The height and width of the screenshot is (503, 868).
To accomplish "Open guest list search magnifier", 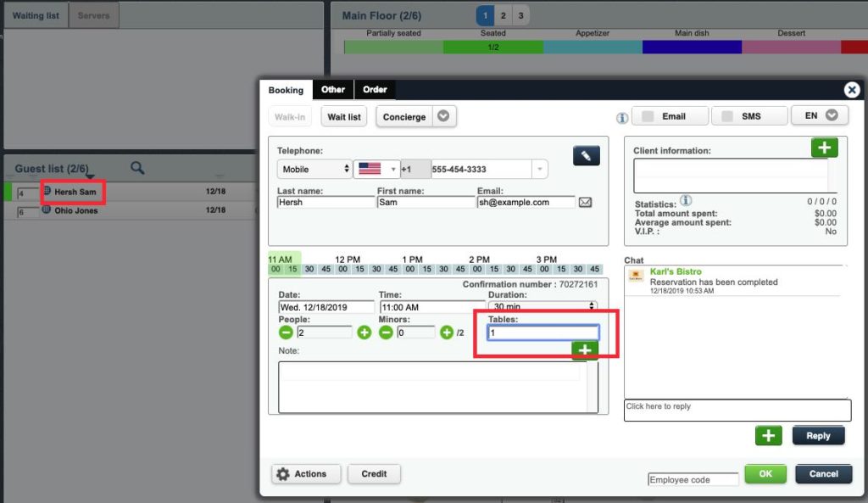I will coord(137,168).
